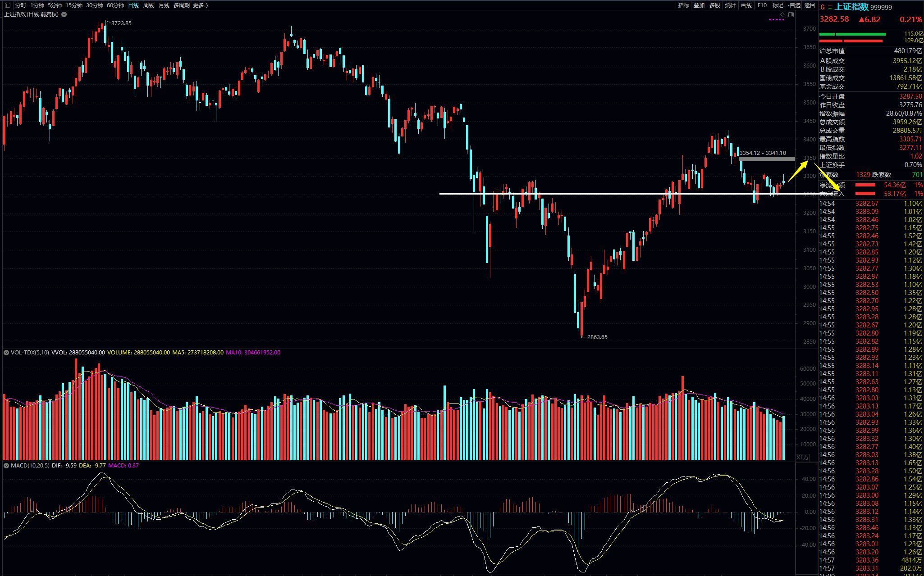The width and height of the screenshot is (924, 576).
Task: Click the 3723.85 high price label
Action: point(121,23)
